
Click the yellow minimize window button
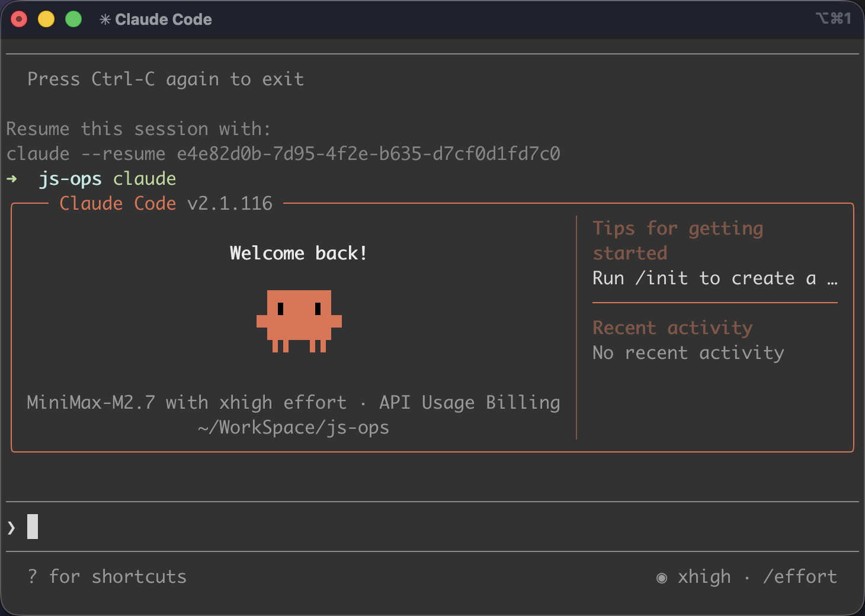pyautogui.click(x=46, y=20)
